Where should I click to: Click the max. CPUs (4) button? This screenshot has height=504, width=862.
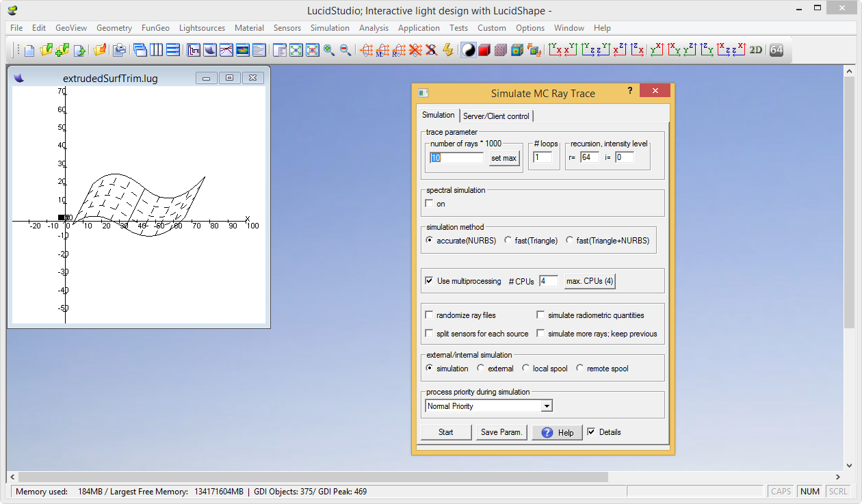pos(590,281)
